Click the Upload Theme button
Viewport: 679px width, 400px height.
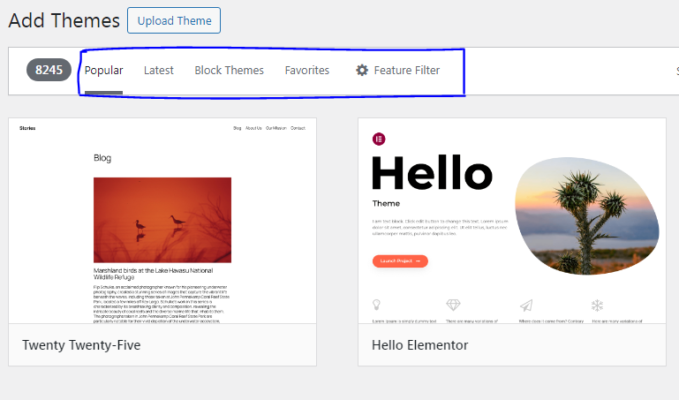coord(174,20)
